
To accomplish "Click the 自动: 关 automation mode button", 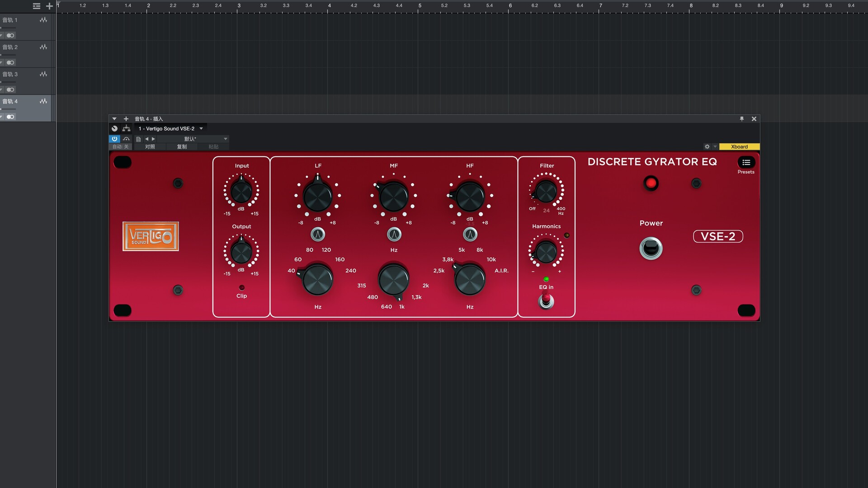I will 121,147.
